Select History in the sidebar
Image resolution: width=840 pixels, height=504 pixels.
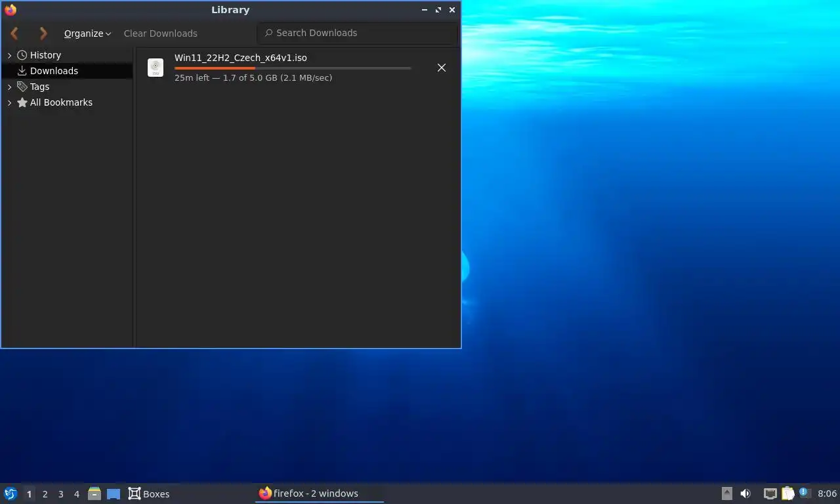point(45,55)
